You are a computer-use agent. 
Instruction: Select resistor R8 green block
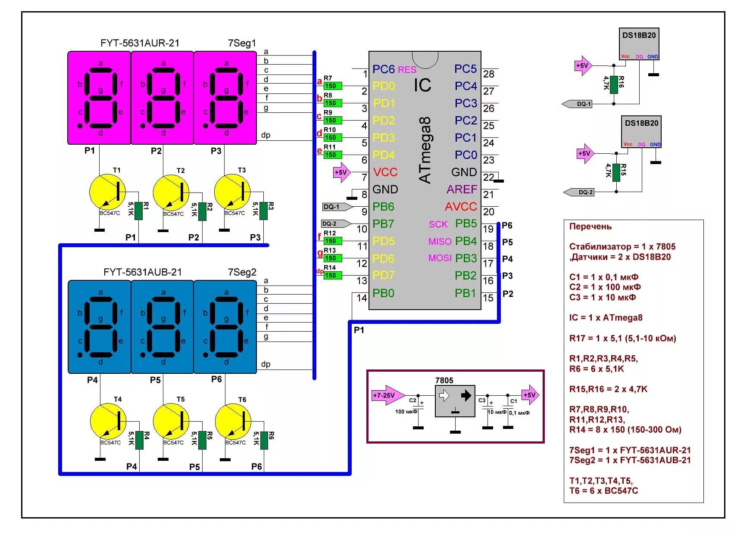click(x=333, y=103)
